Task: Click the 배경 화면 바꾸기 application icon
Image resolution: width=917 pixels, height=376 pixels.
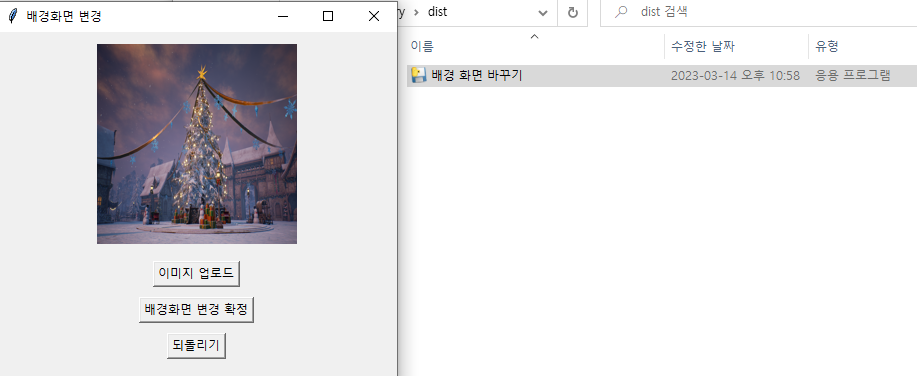Action: tap(418, 75)
